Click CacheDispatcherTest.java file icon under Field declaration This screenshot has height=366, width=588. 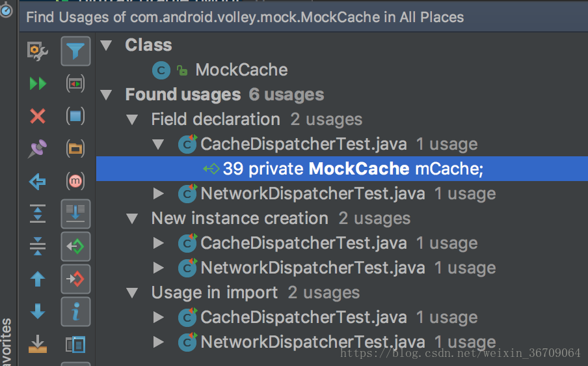[187, 144]
